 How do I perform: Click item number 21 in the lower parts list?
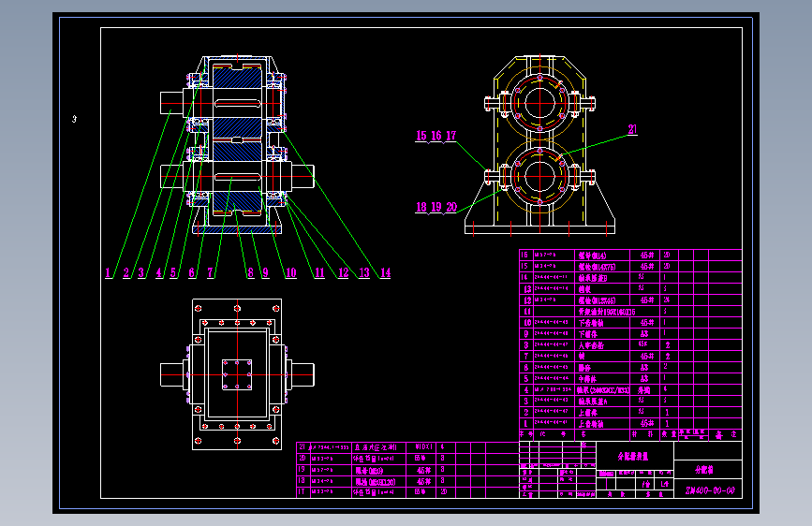pos(303,446)
